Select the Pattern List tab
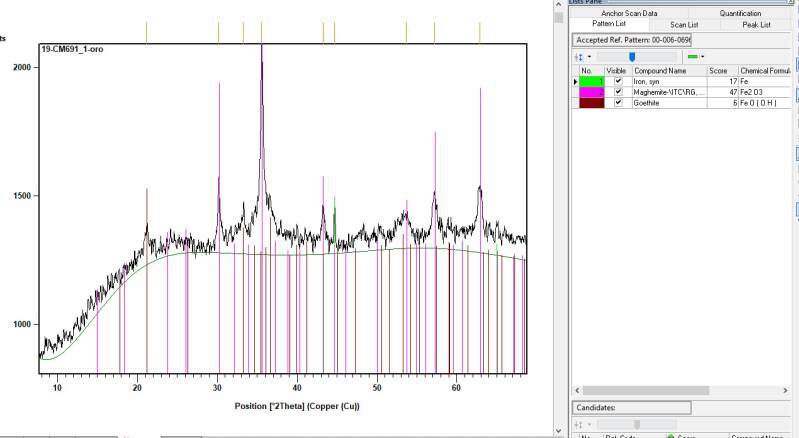 tap(609, 24)
